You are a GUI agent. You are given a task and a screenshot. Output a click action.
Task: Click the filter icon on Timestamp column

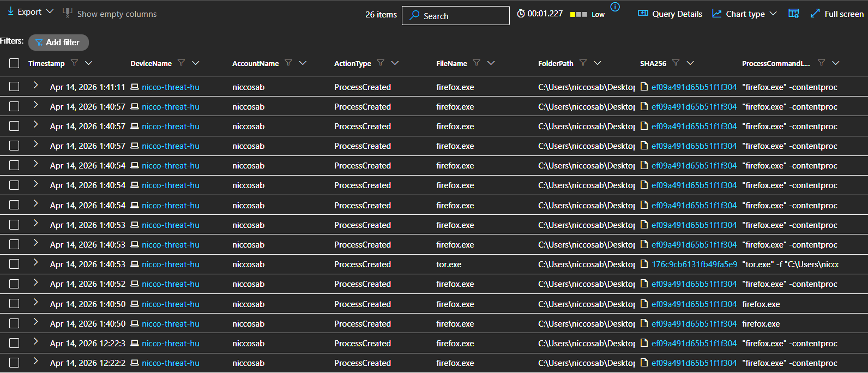(x=75, y=63)
